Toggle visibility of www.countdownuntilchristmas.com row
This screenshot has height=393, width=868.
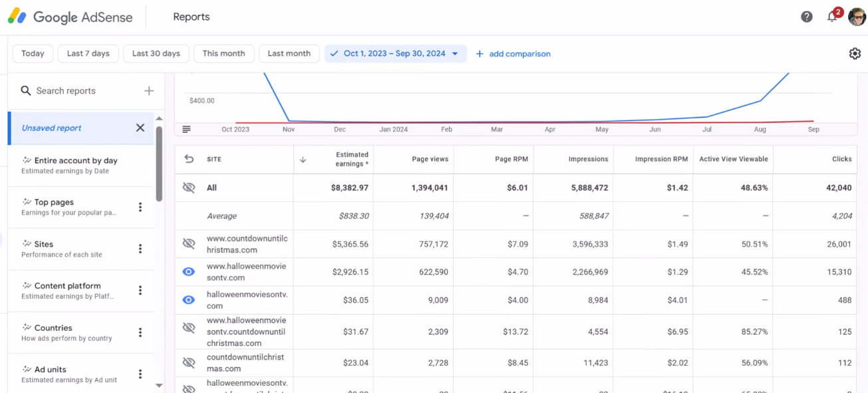tap(189, 244)
